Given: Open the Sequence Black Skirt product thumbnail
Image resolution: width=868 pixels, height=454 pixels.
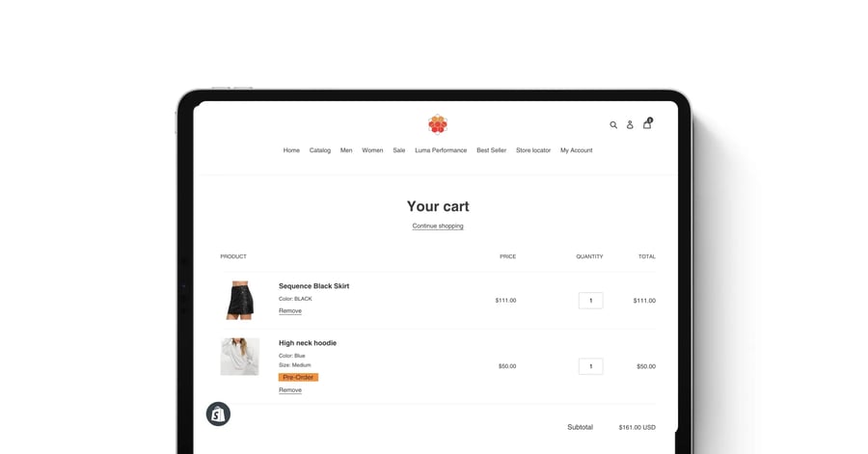Looking at the screenshot, I should click(x=240, y=301).
